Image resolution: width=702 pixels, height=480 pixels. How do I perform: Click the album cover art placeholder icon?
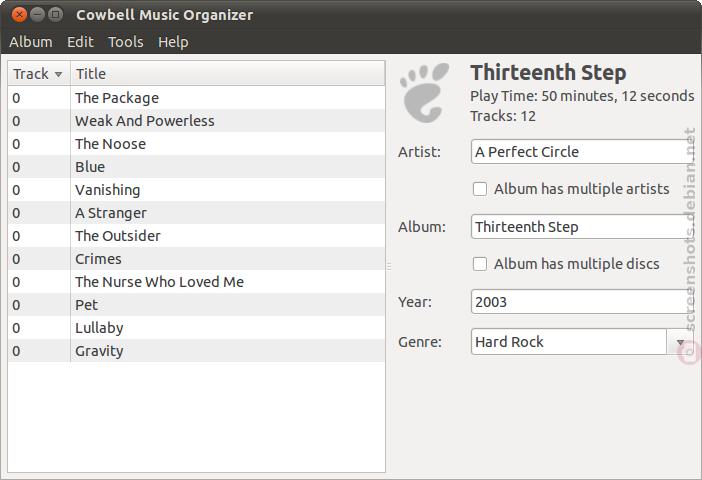point(424,93)
